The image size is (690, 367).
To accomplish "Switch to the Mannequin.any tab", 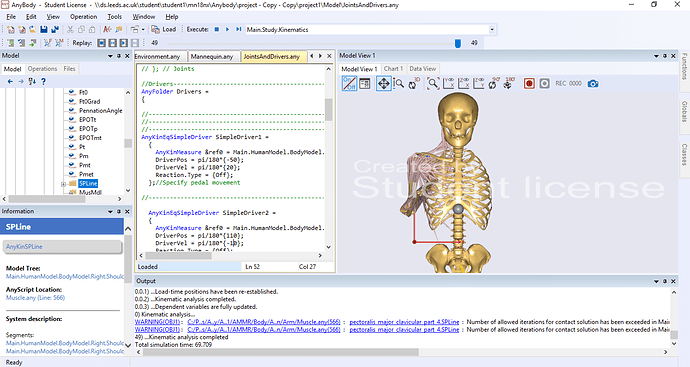I will [212, 57].
